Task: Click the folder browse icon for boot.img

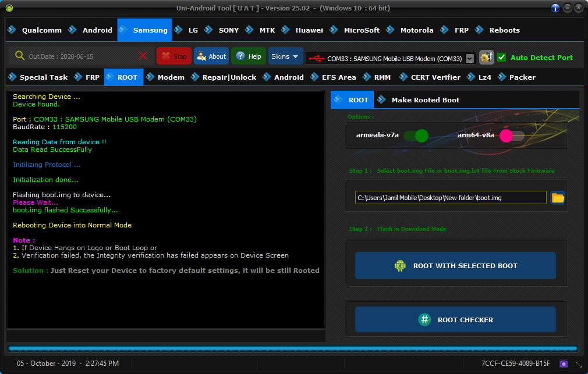Action: [558, 198]
